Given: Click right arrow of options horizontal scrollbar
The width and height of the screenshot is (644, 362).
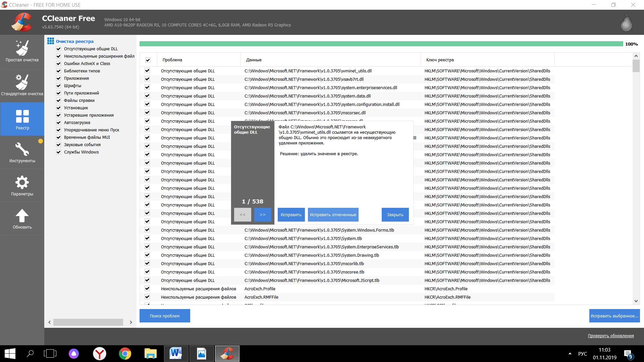Looking at the screenshot, I should (131, 322).
